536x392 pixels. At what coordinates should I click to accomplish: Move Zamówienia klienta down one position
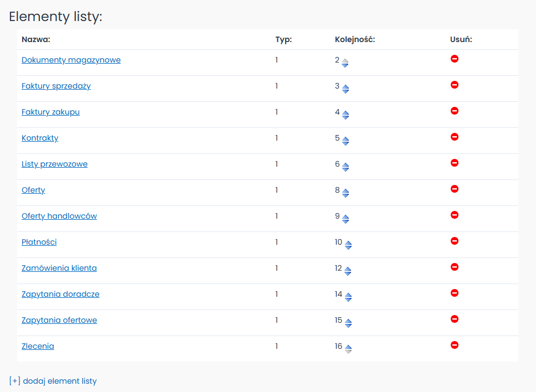click(x=348, y=274)
